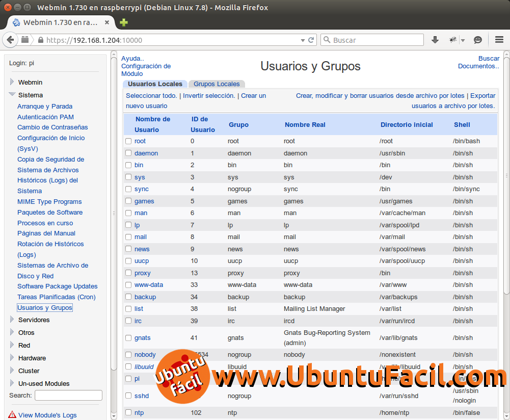Image resolution: width=510 pixels, height=420 pixels.
Task: Tick the checkbox for user www-data
Action: (128, 284)
